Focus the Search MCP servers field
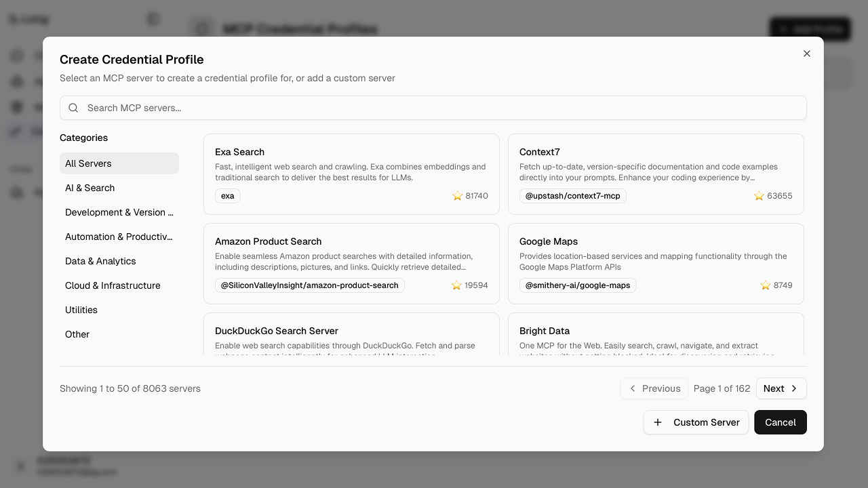 tap(433, 108)
